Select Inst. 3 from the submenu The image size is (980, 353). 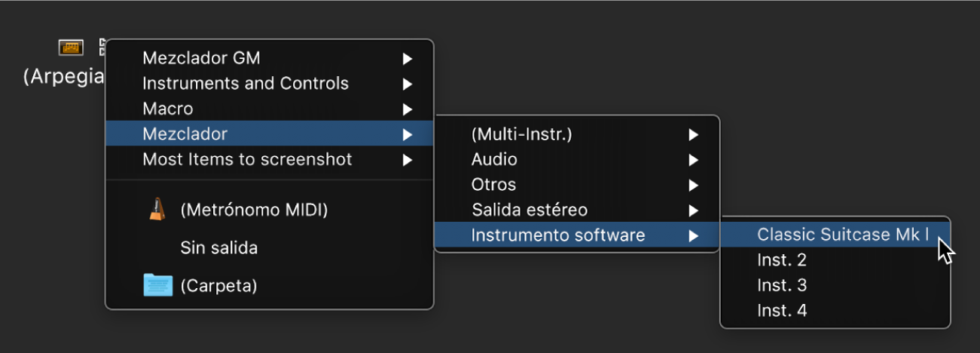(782, 285)
